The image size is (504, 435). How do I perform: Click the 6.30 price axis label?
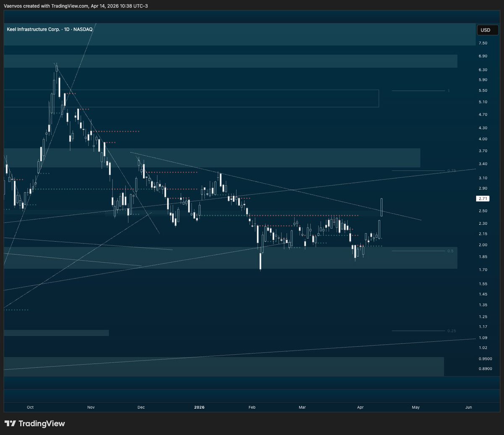point(483,70)
